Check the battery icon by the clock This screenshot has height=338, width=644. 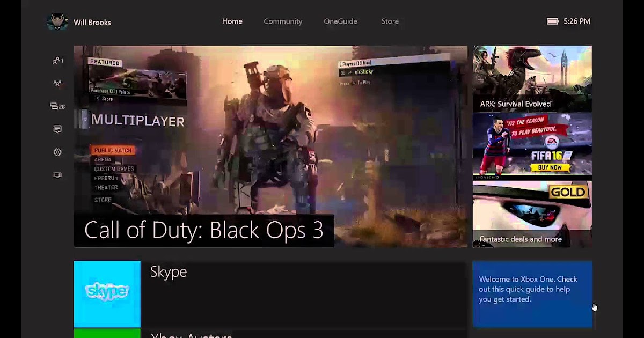pos(553,21)
